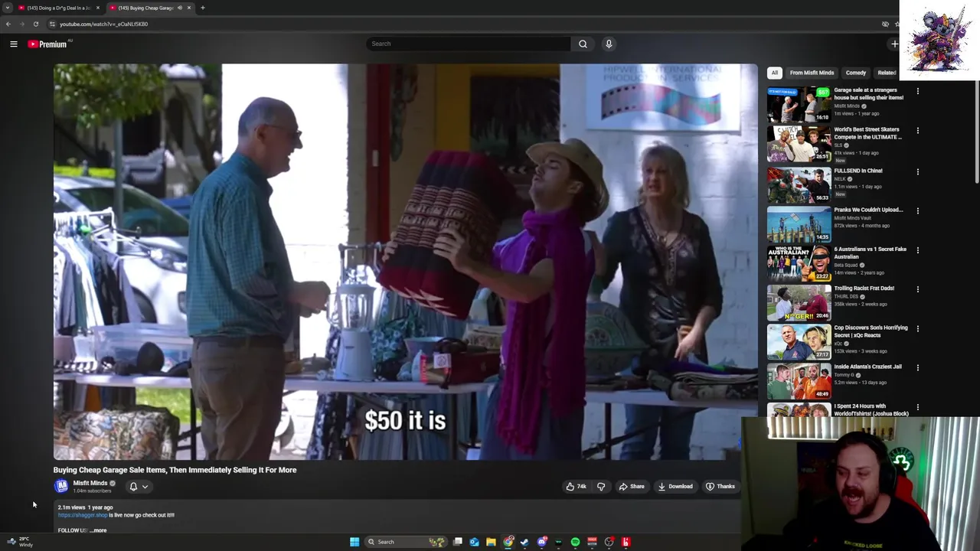Open site information icon in address bar

click(x=52, y=24)
